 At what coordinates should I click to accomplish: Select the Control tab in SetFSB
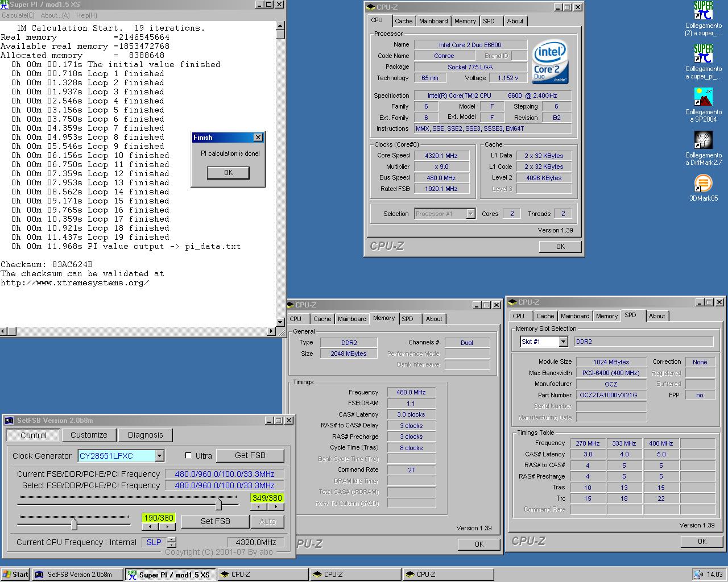coord(34,435)
